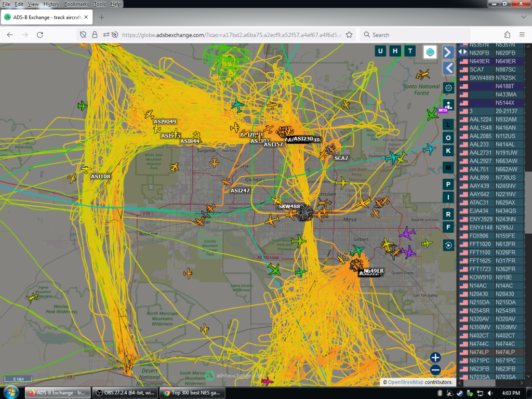Open the History menu

(51, 4)
